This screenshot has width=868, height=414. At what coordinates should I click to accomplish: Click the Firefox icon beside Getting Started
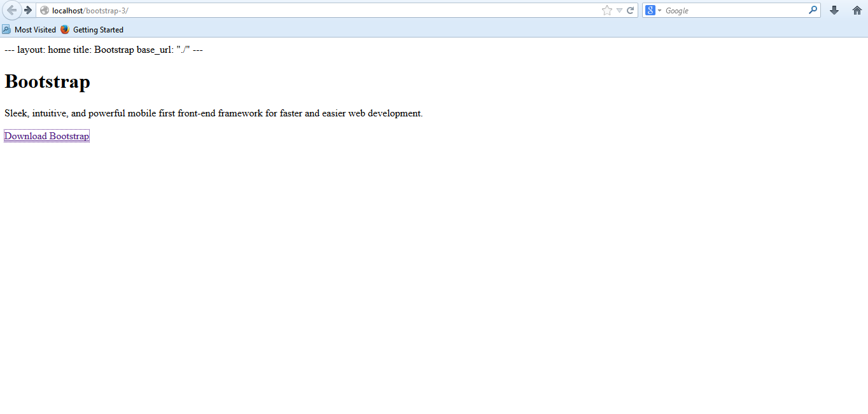point(65,29)
